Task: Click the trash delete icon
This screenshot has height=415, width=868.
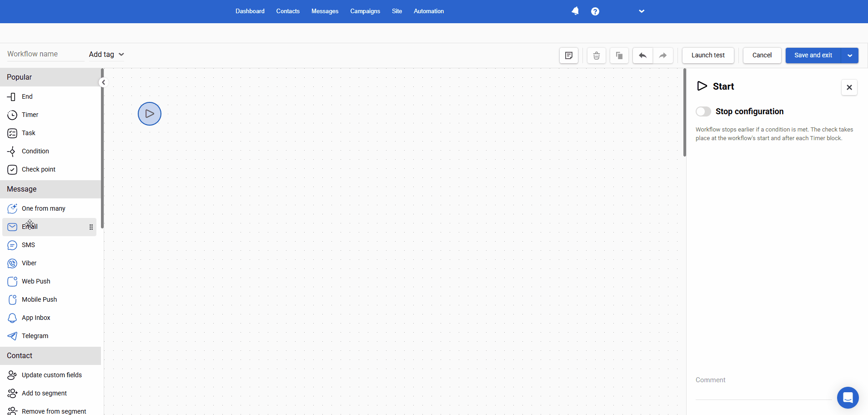Action: point(597,56)
